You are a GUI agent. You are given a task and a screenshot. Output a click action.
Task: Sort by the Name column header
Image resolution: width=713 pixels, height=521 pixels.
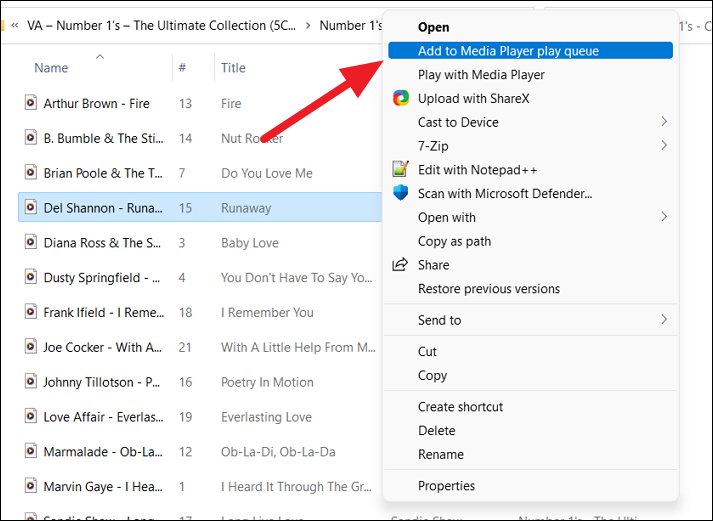(x=51, y=68)
